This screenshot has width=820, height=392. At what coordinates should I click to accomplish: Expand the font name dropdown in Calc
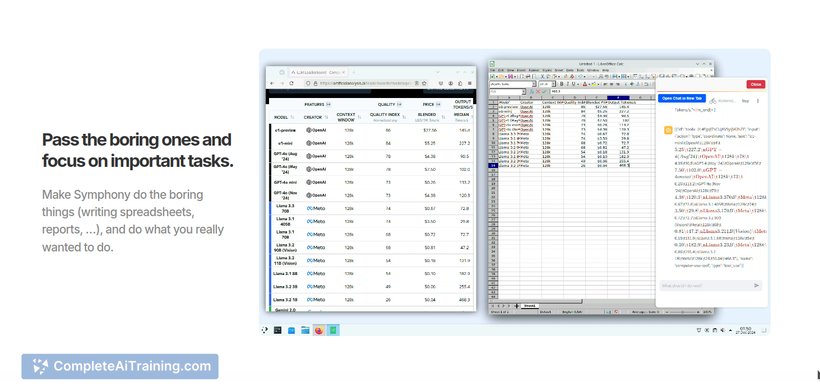[x=534, y=84]
